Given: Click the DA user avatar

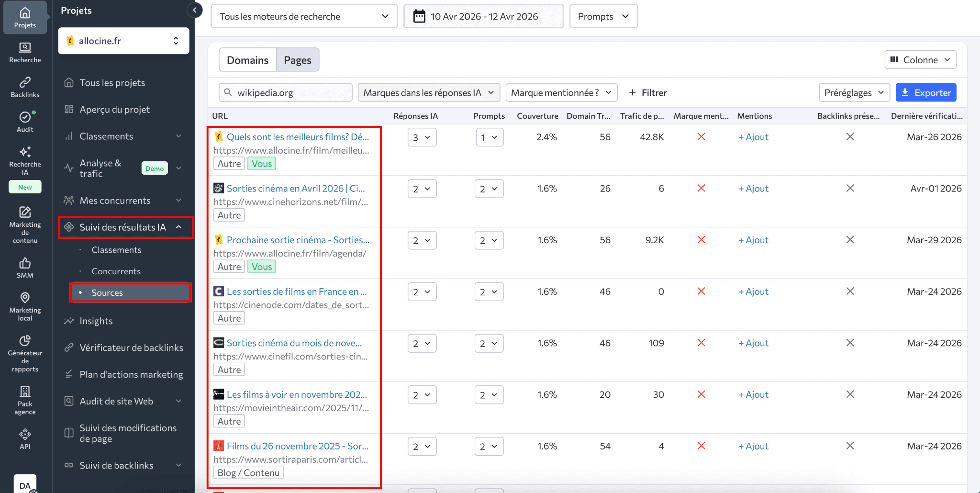Looking at the screenshot, I should click(x=25, y=484).
